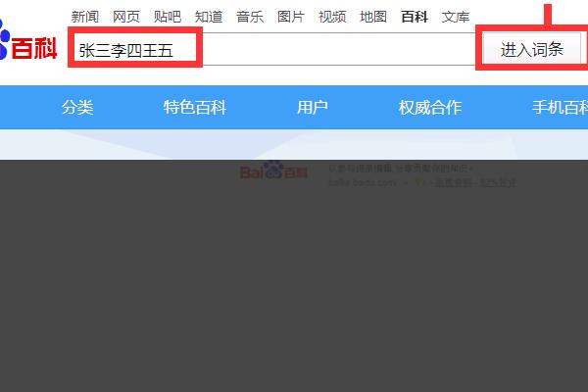
Task: Click the Baidu Baike logo
Action: tap(28, 42)
